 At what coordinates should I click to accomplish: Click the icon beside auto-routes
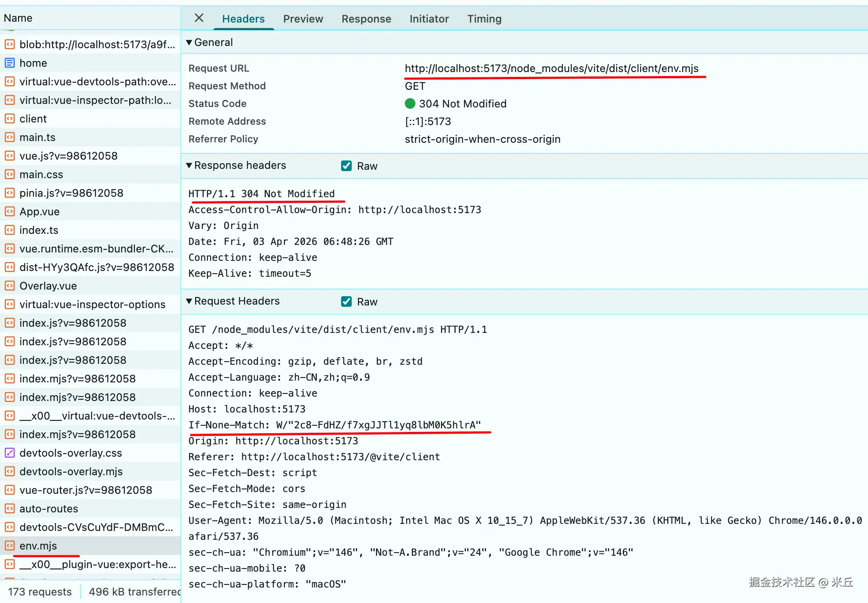point(10,509)
